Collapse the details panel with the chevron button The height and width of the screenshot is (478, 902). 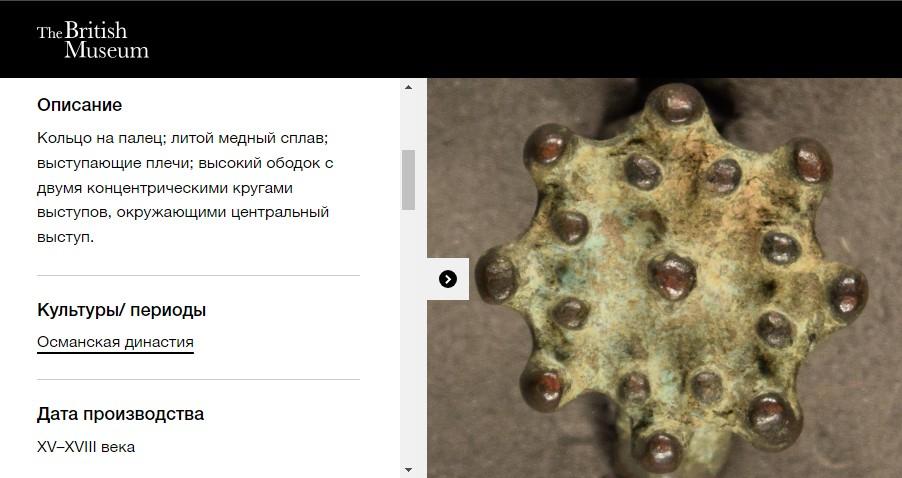(x=448, y=279)
